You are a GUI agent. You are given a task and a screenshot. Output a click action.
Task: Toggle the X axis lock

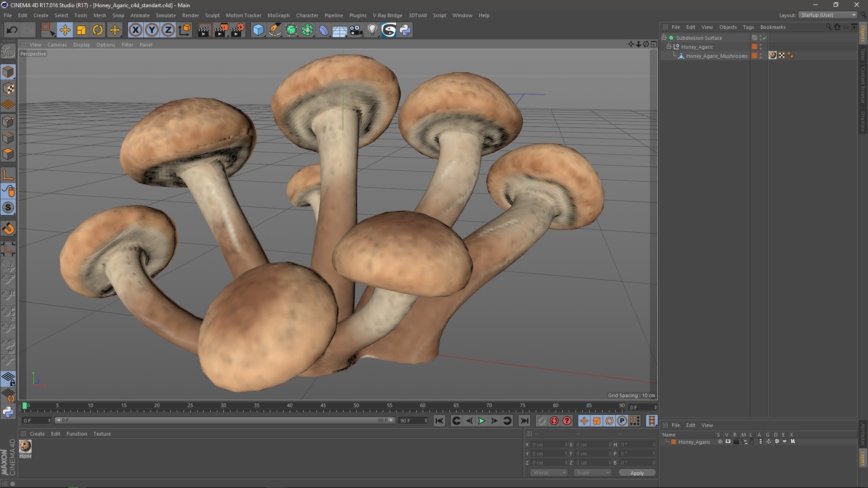[x=135, y=30]
